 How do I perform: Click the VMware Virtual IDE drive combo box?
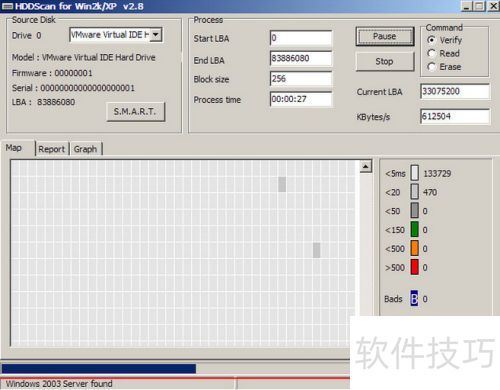pos(116,35)
